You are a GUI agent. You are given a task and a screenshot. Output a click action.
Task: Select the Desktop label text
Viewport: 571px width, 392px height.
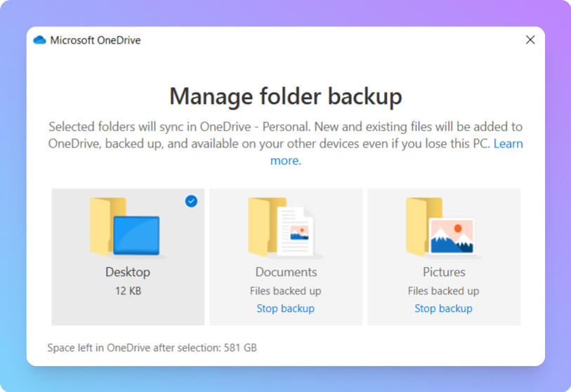[128, 272]
